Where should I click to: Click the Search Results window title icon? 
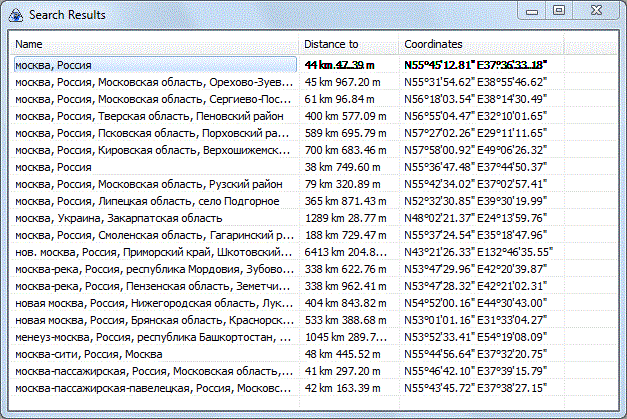(x=15, y=14)
